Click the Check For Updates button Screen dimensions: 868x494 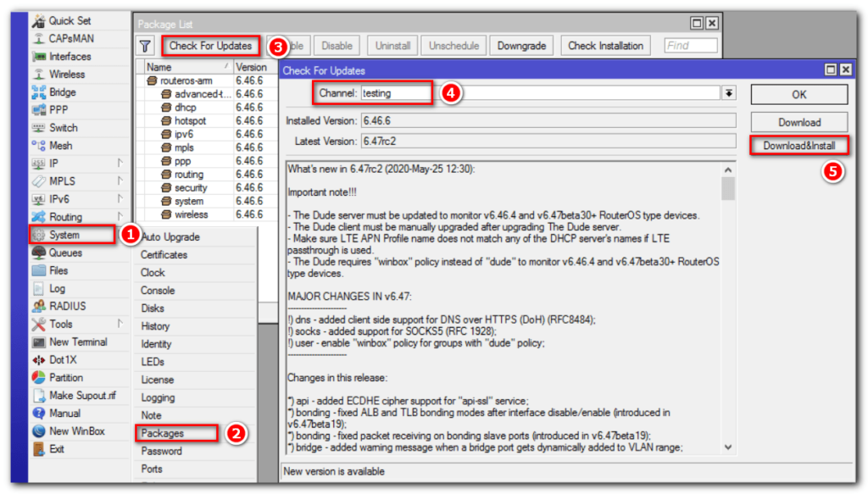(x=210, y=46)
